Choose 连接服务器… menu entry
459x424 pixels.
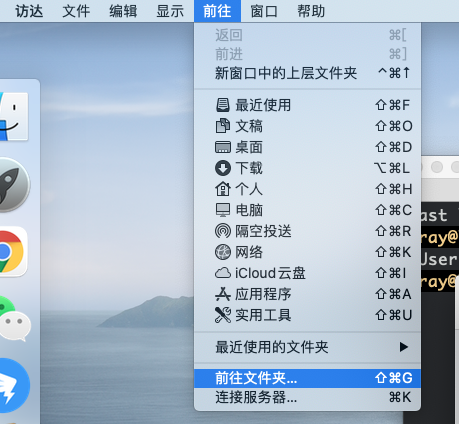(x=307, y=397)
